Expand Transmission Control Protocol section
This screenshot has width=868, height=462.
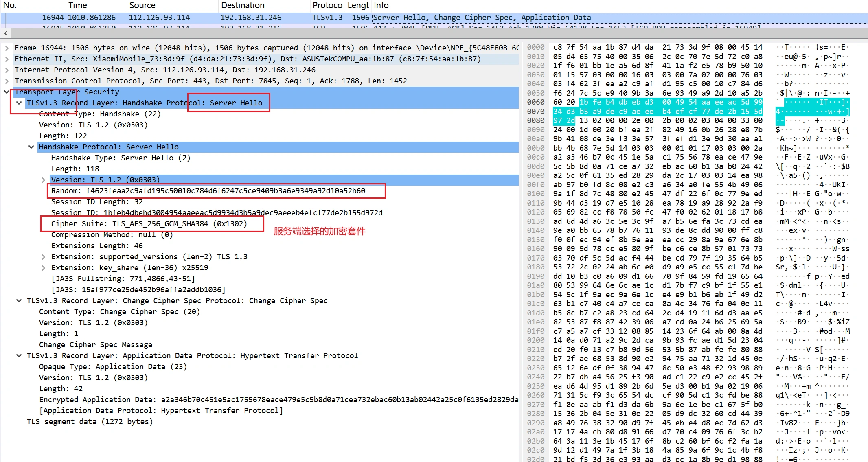click(x=7, y=81)
